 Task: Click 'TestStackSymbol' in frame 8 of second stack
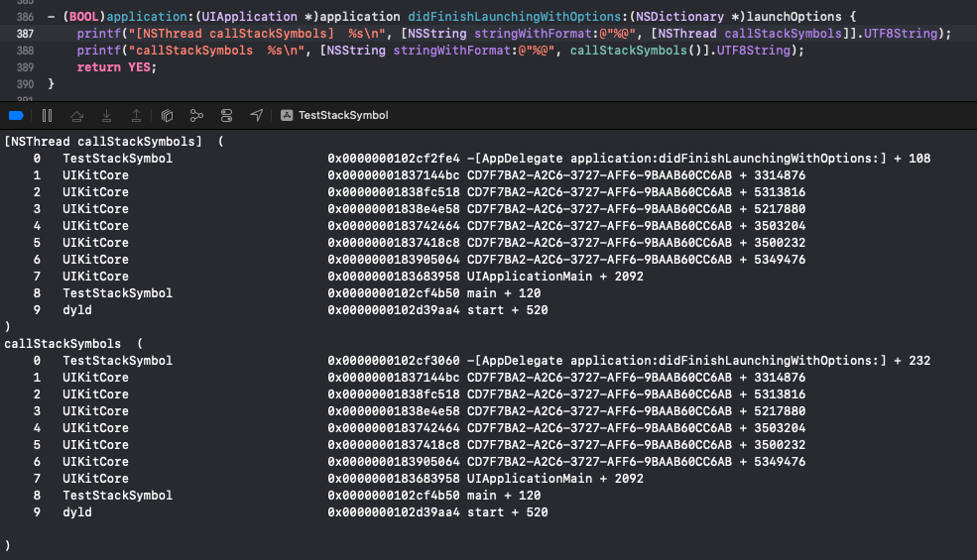point(118,496)
